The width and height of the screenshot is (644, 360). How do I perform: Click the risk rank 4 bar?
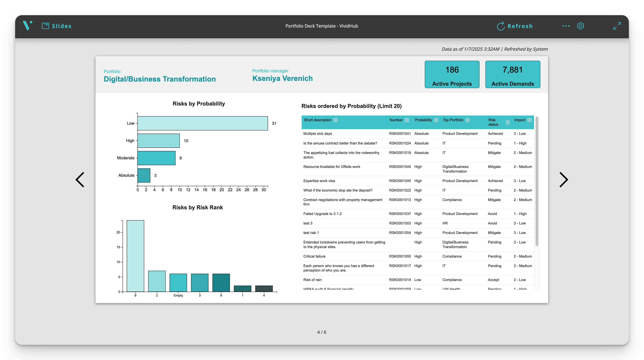click(x=264, y=289)
